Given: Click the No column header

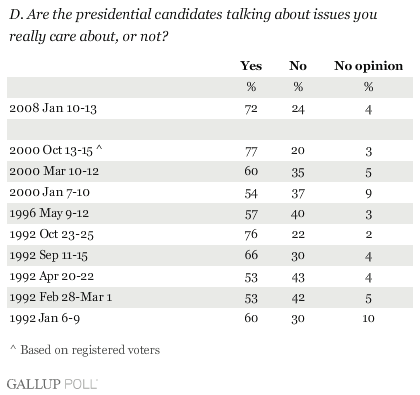Looking at the screenshot, I should (298, 66).
